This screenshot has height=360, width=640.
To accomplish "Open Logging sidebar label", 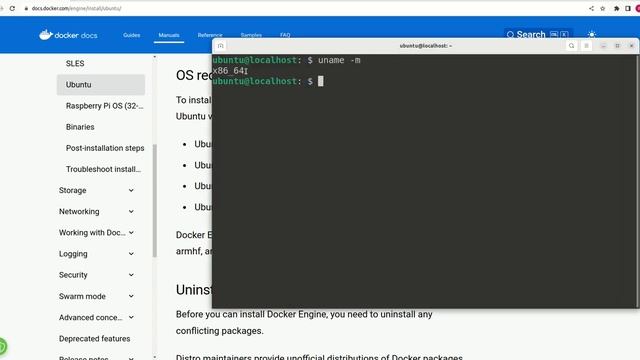I will click(73, 254).
